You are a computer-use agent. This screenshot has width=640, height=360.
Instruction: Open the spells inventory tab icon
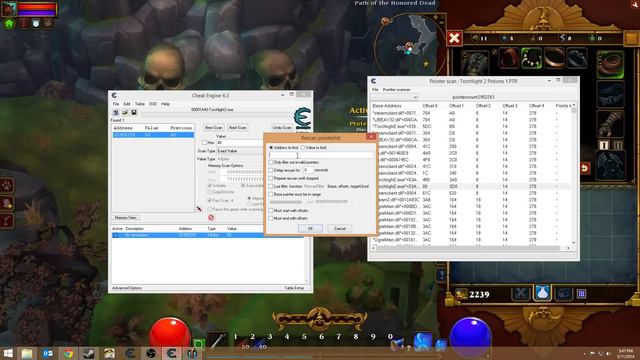(x=563, y=293)
